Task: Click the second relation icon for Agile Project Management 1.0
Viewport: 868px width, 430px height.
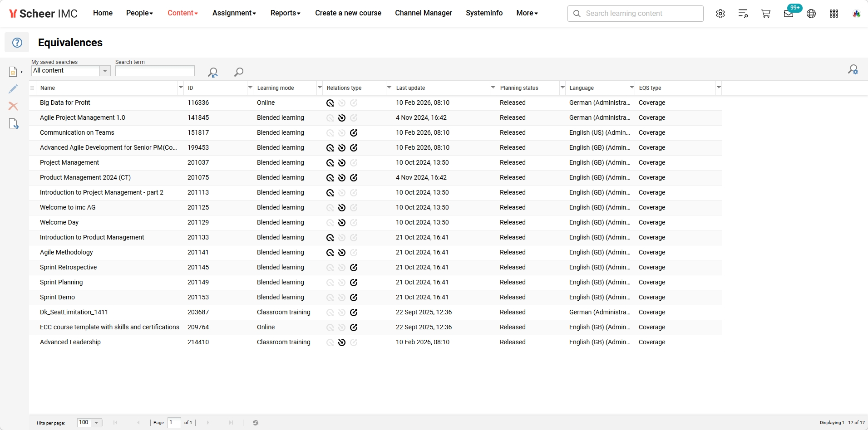Action: [x=342, y=118]
